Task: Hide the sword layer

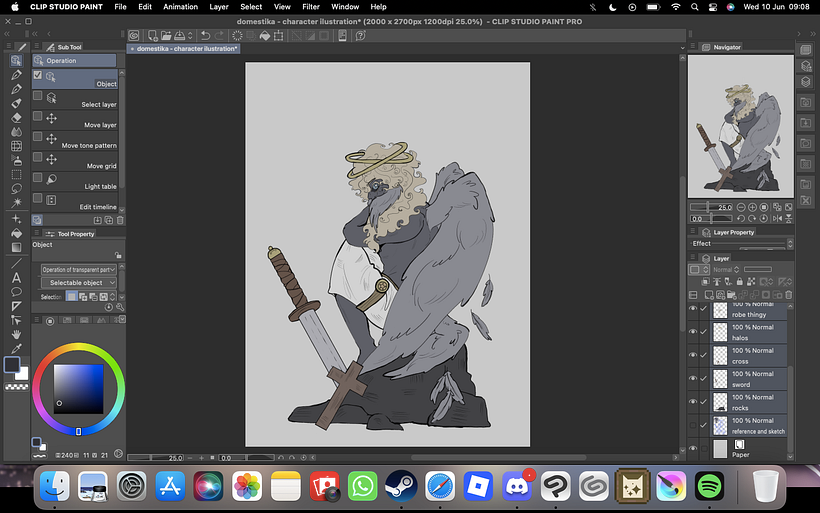Action: 692,379
